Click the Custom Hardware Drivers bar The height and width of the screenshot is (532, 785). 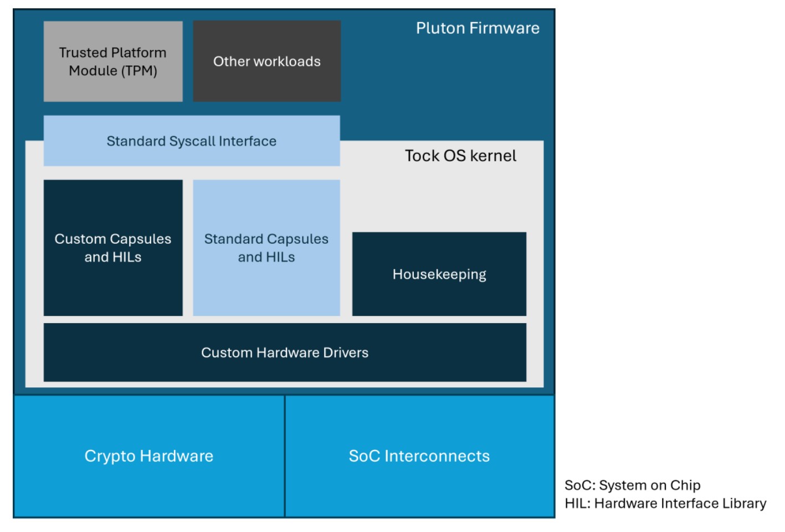point(284,352)
